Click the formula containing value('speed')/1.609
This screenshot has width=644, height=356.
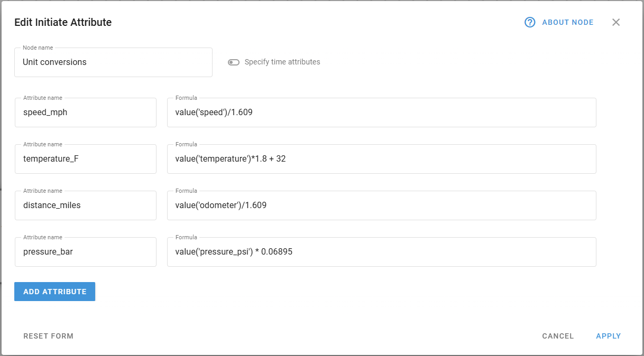pos(381,112)
